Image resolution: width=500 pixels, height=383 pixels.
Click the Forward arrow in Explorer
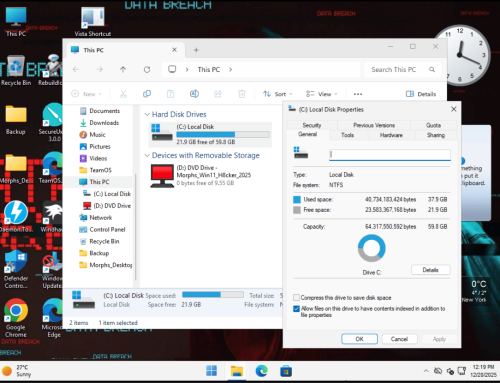pyautogui.click(x=99, y=69)
